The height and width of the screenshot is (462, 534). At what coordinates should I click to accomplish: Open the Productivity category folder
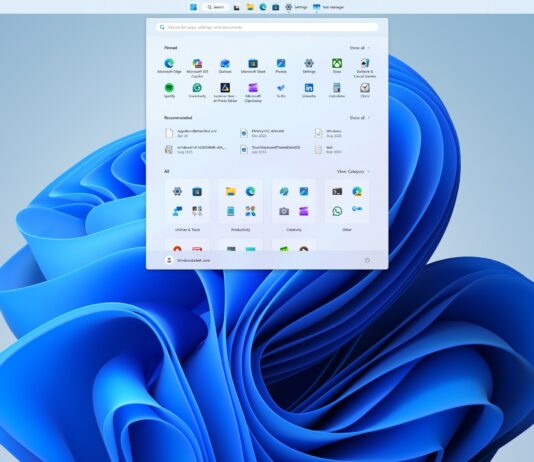click(240, 201)
